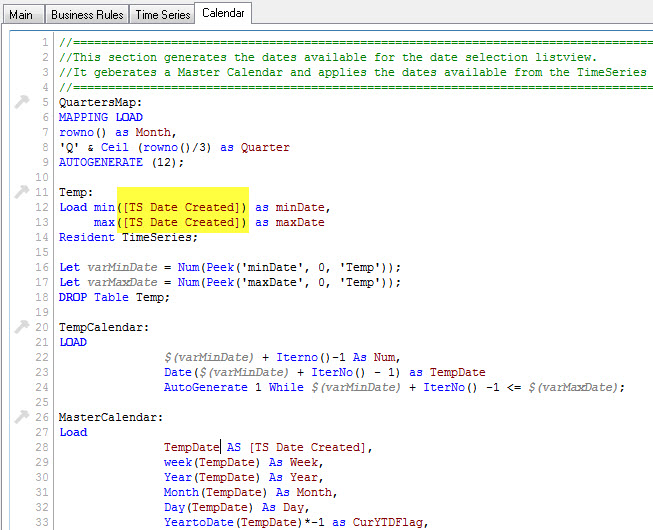Click highlighted [TS Date Created] in min()
Viewport: 653px width, 530px height.
click(182, 207)
